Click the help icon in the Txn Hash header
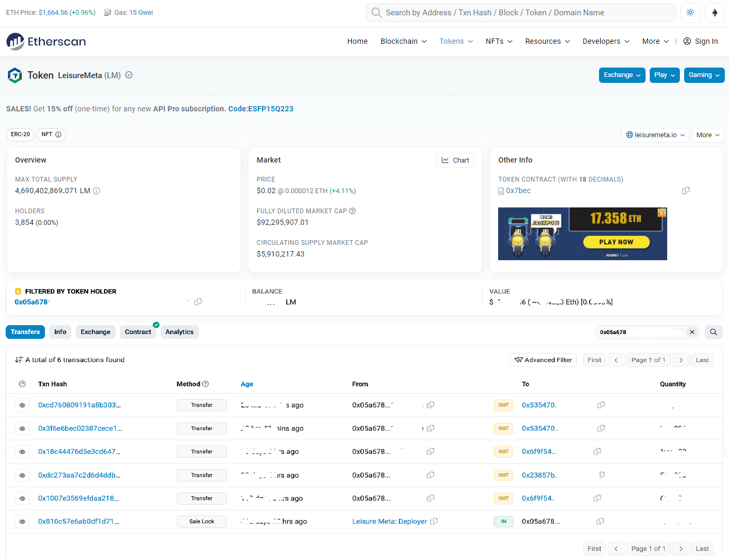This screenshot has height=560, width=729. tap(22, 384)
